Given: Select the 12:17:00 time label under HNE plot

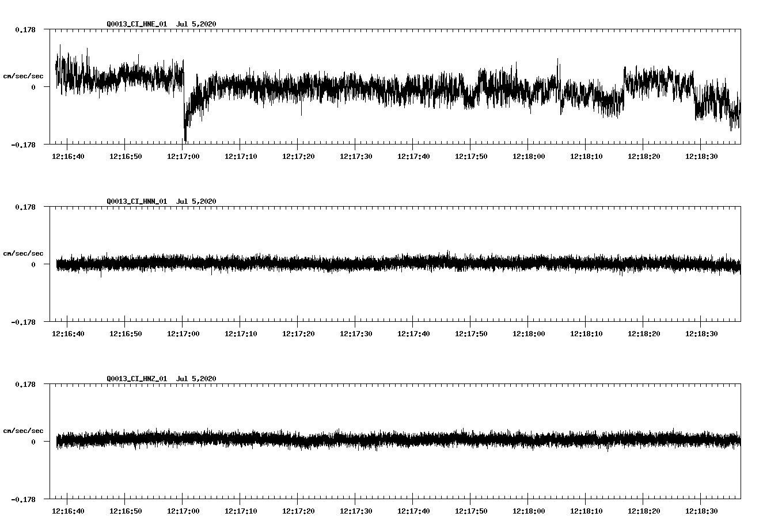Looking at the screenshot, I should [183, 157].
